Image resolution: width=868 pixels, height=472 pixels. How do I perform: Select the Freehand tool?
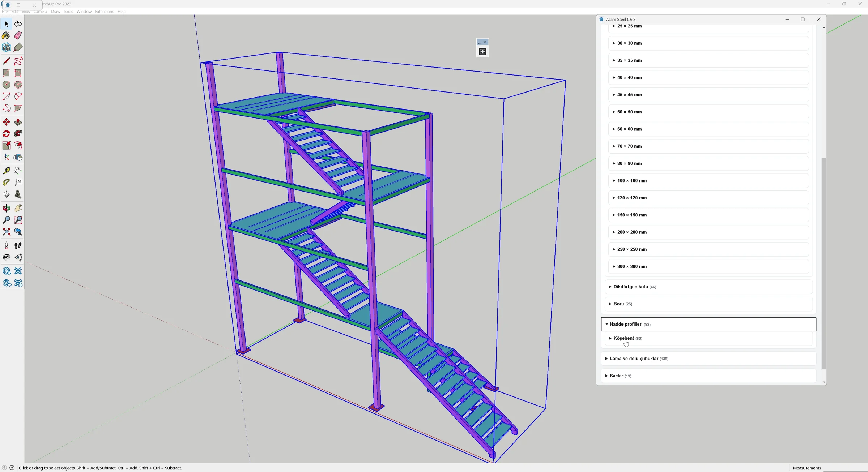coord(18,61)
